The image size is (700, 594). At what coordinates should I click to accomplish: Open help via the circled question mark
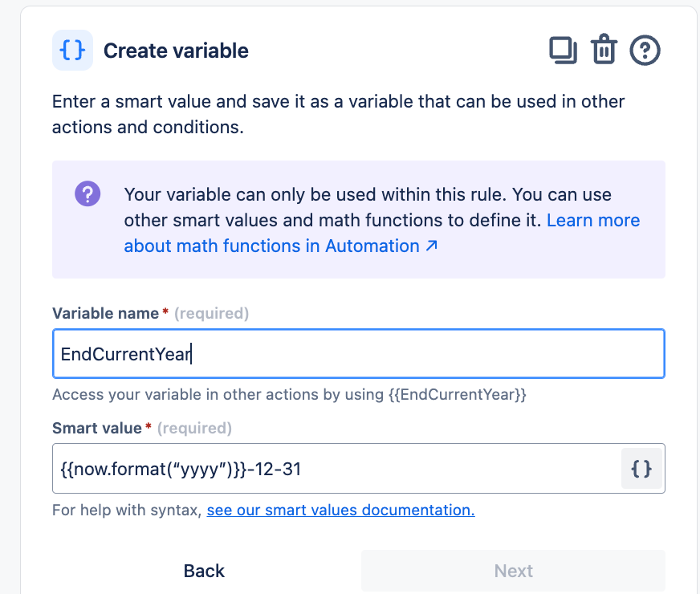tap(645, 51)
